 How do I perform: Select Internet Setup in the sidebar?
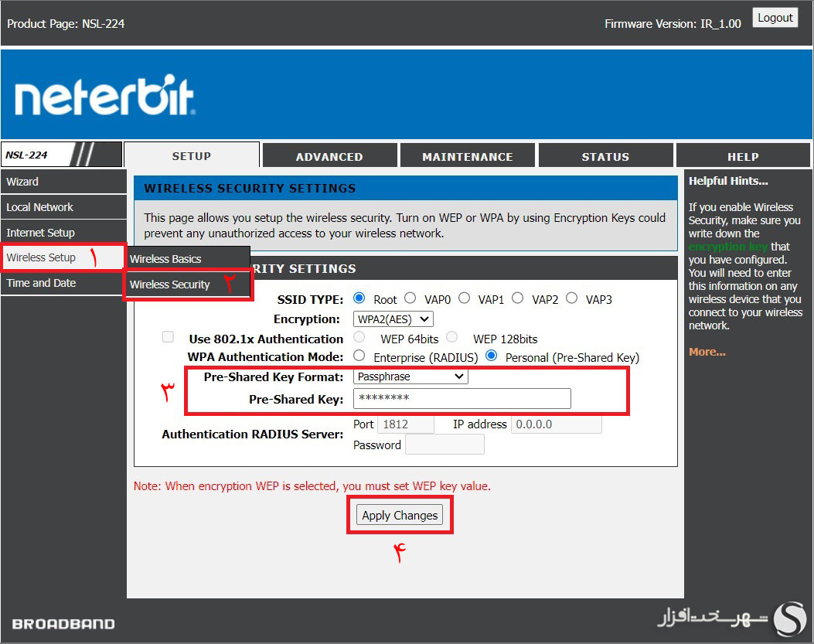point(41,233)
